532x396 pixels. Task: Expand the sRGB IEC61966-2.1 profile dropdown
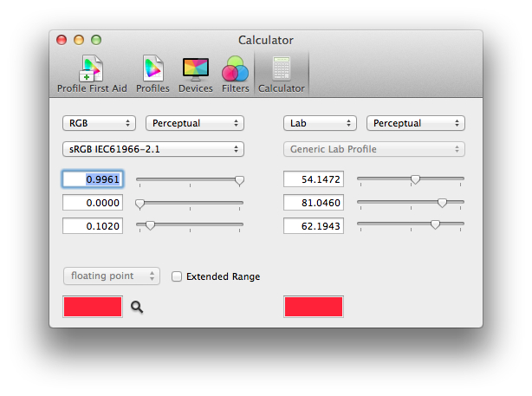pos(152,149)
